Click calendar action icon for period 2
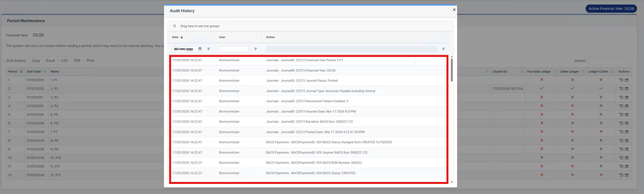 point(627,89)
